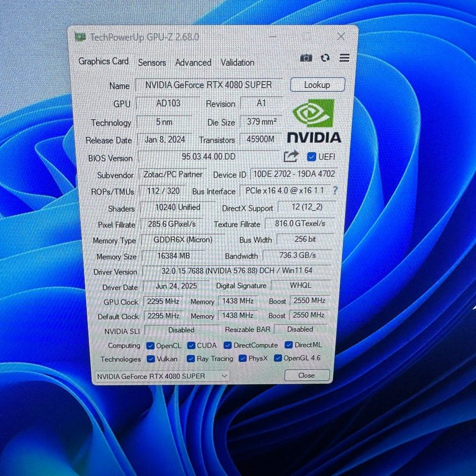Click Bus Interface PCIe x16 4.0 value

click(285, 190)
